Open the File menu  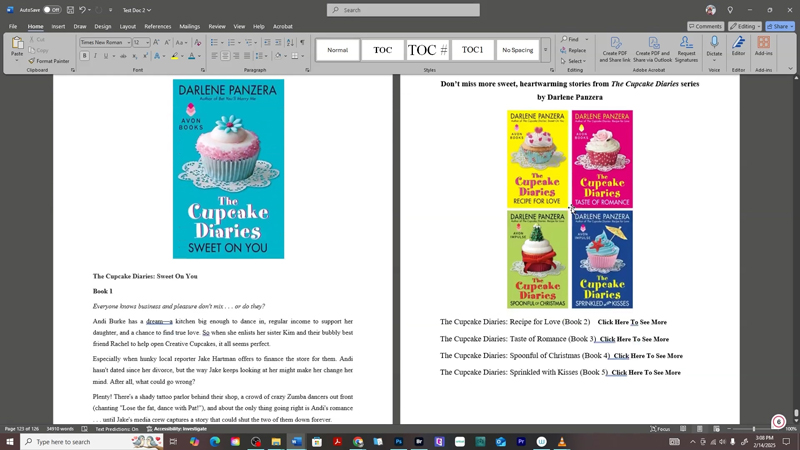[13, 27]
